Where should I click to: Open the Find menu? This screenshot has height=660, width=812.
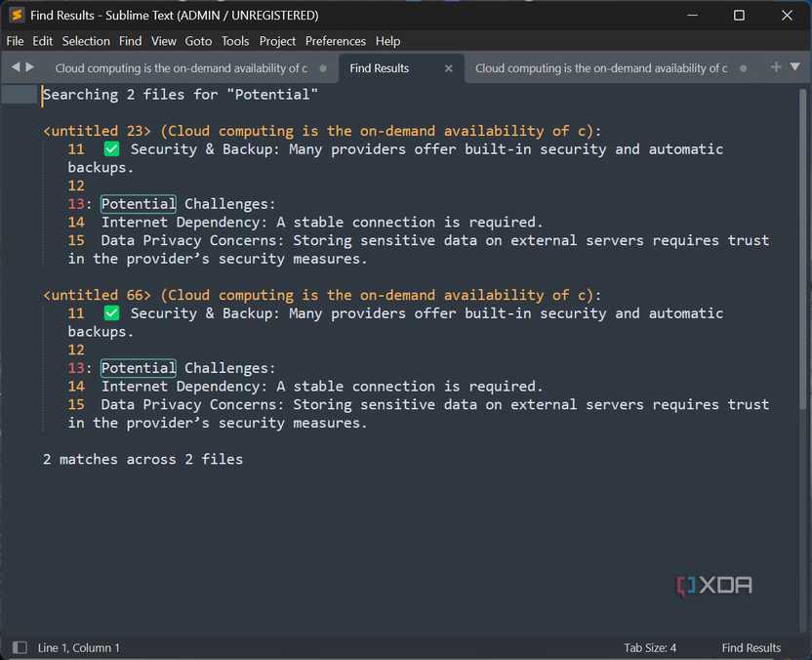[x=130, y=41]
